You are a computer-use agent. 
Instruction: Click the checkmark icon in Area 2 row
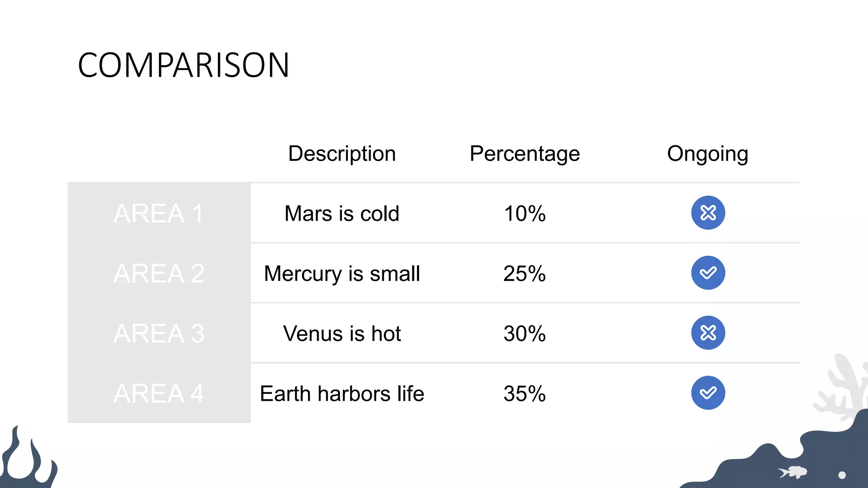coord(708,273)
